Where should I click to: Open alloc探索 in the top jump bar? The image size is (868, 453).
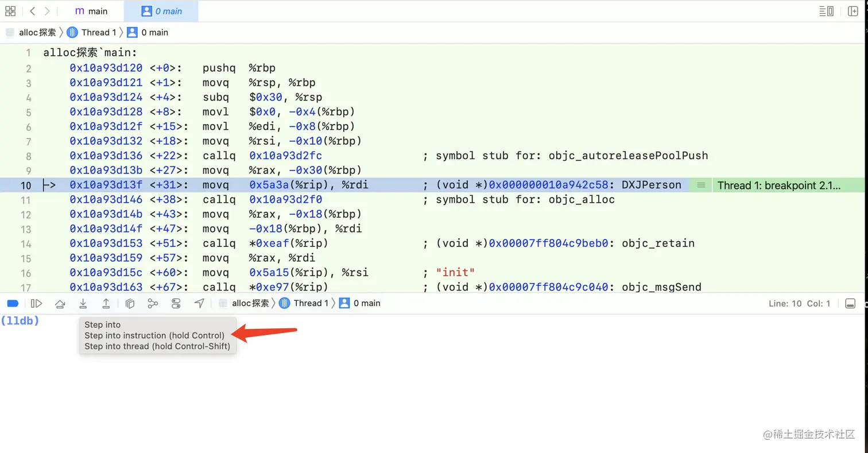(x=37, y=33)
